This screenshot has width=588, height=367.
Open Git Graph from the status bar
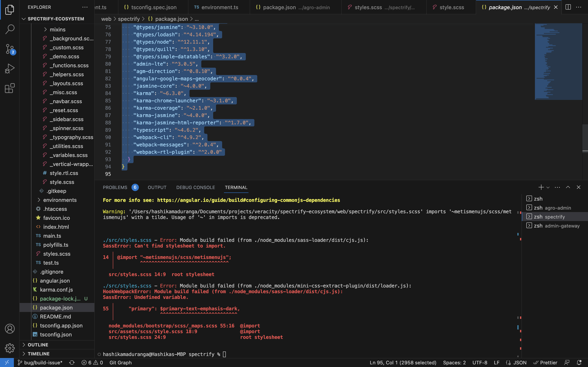(121, 362)
